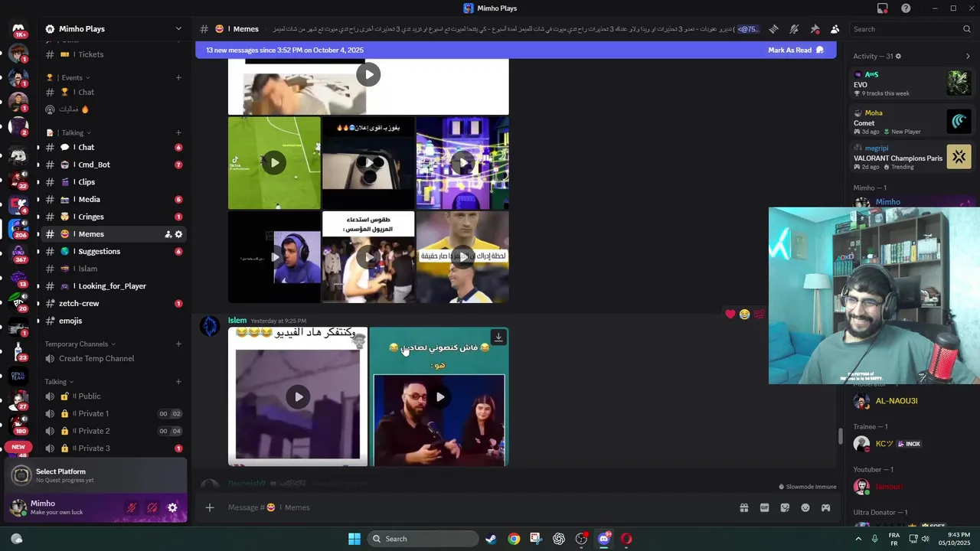Toggle headphone deafen in user panel
Viewport: 980px width, 551px height.
pyautogui.click(x=152, y=507)
